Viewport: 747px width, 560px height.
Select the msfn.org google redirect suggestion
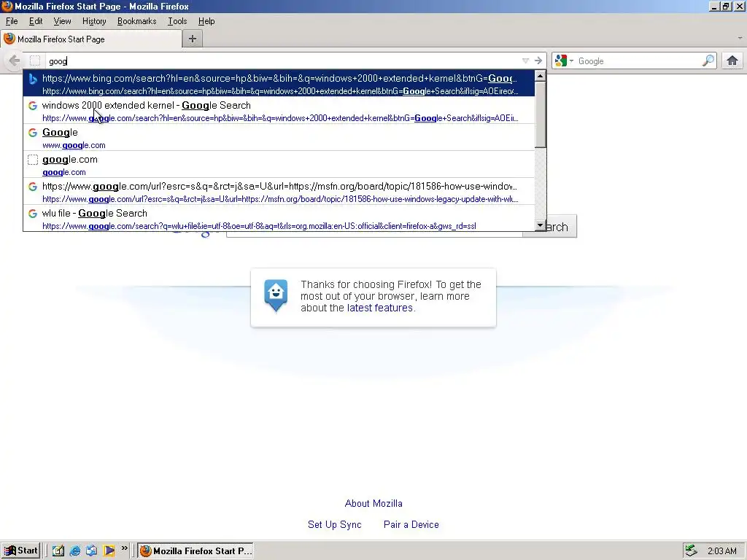pos(279,192)
